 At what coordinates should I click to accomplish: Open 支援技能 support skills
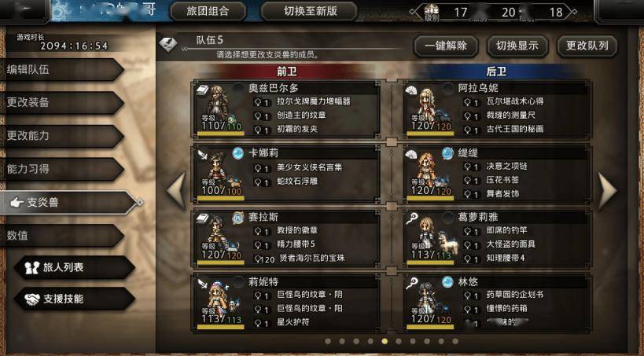[74, 299]
